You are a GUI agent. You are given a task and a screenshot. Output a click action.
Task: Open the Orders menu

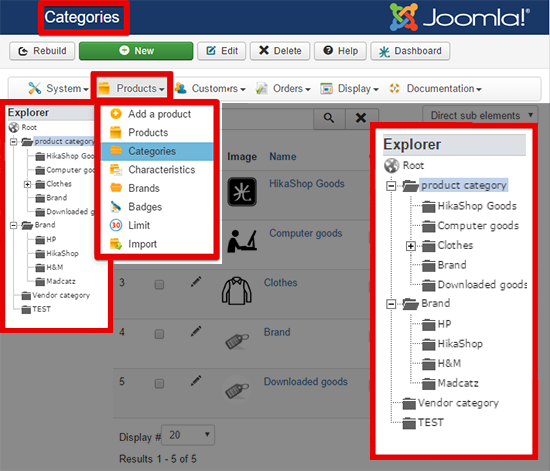tap(283, 88)
